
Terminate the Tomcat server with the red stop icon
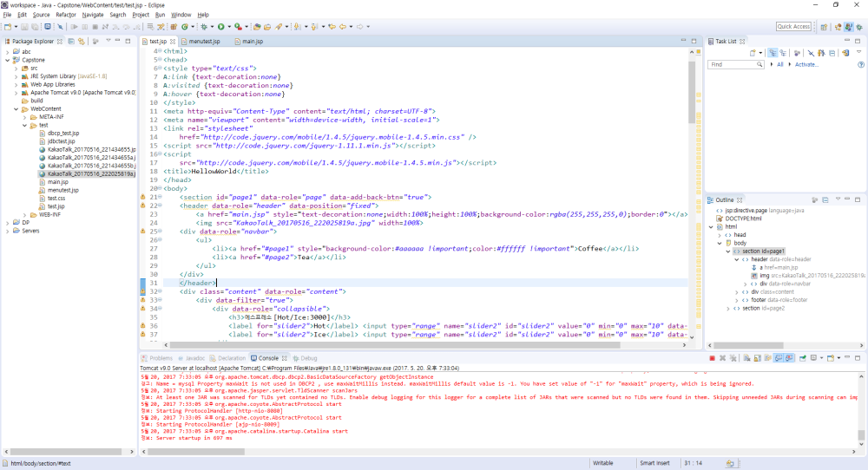coord(712,358)
